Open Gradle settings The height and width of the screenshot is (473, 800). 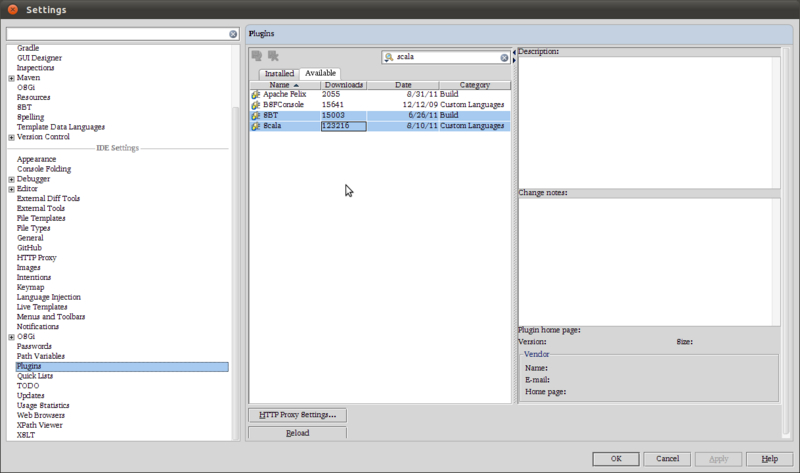tap(28, 48)
